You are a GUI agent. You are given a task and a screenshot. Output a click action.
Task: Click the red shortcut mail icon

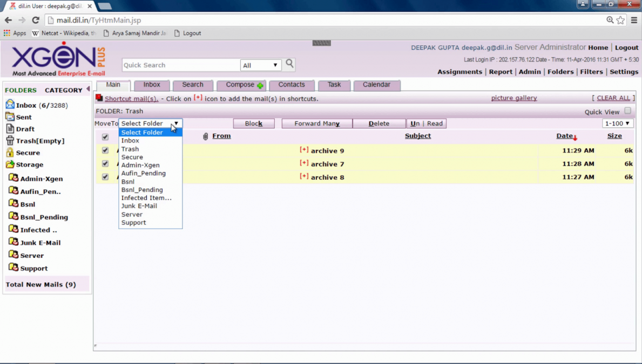tap(98, 98)
